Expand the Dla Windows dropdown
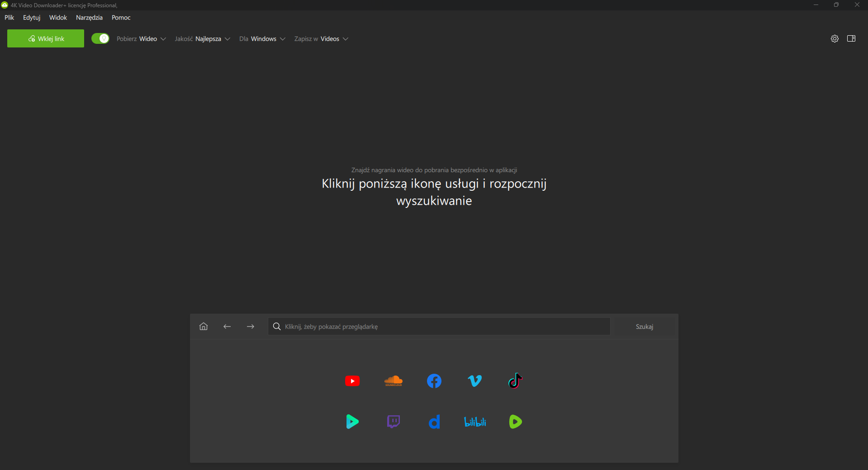 pyautogui.click(x=262, y=39)
